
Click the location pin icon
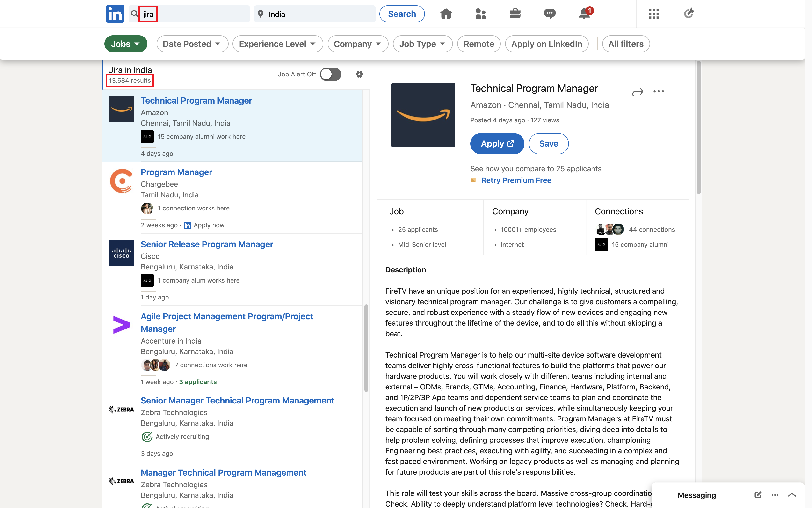260,14
